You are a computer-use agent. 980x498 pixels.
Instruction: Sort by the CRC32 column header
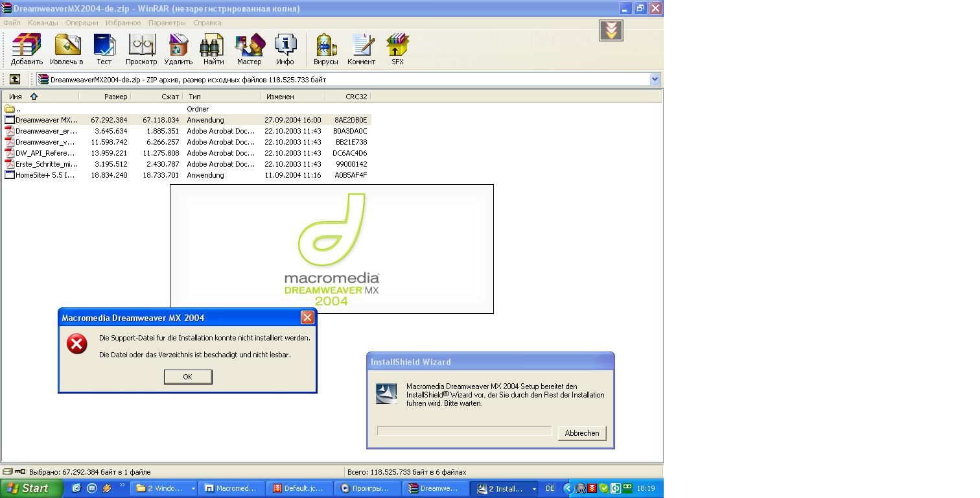pyautogui.click(x=347, y=96)
